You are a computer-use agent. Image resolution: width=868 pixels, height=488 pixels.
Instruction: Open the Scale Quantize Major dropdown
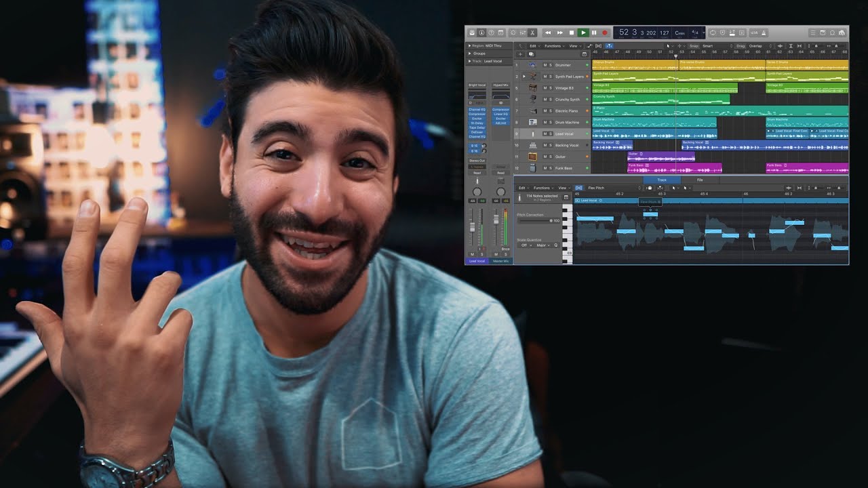(x=543, y=245)
